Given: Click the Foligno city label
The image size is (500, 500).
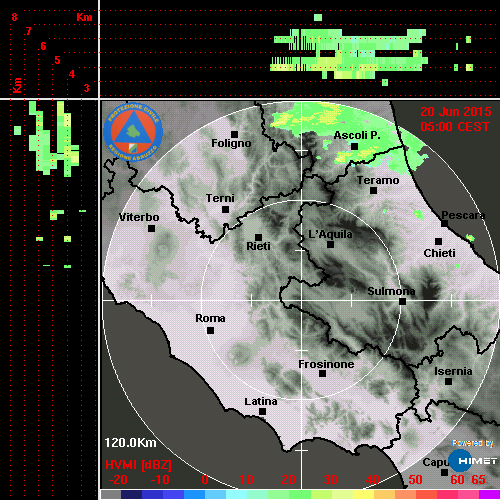Looking at the screenshot, I should [231, 143].
